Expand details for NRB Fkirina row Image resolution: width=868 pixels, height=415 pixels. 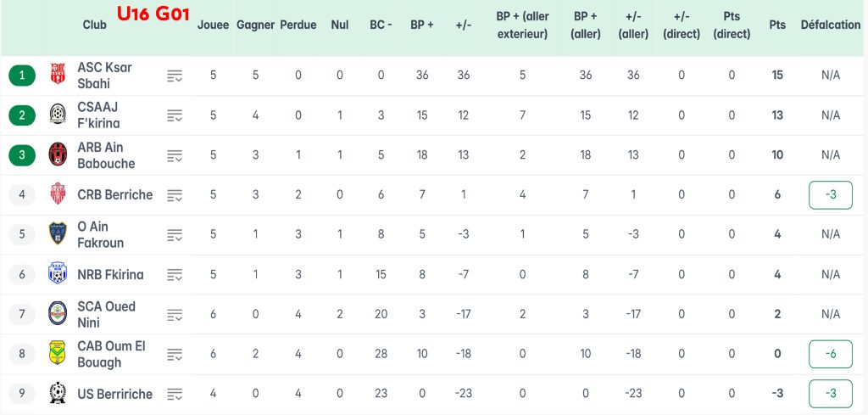point(175,275)
